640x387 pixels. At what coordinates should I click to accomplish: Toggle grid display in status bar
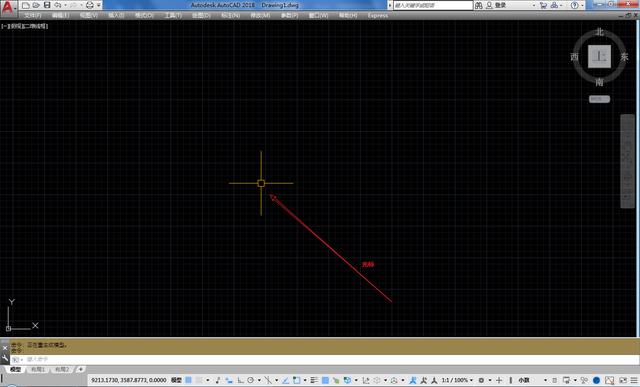click(x=188, y=380)
